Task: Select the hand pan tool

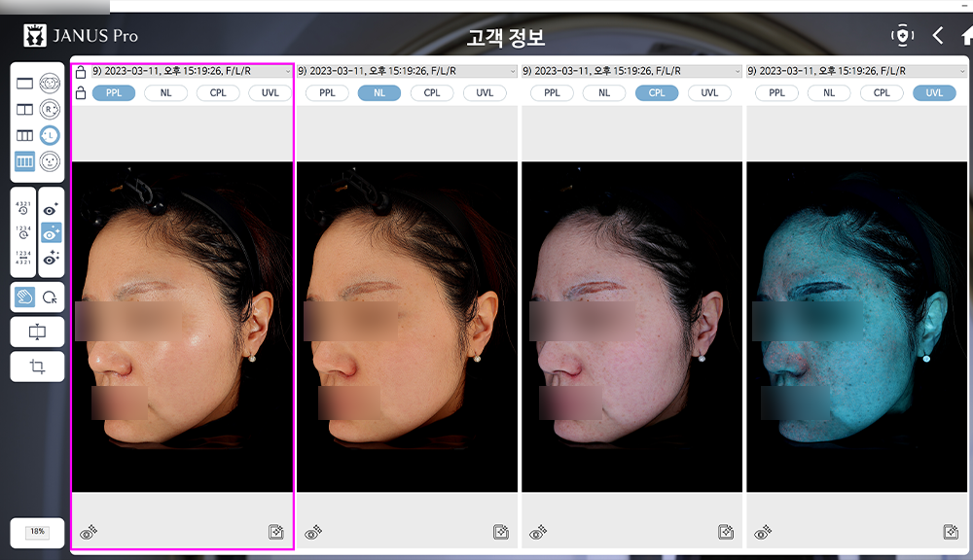Action: tap(25, 297)
